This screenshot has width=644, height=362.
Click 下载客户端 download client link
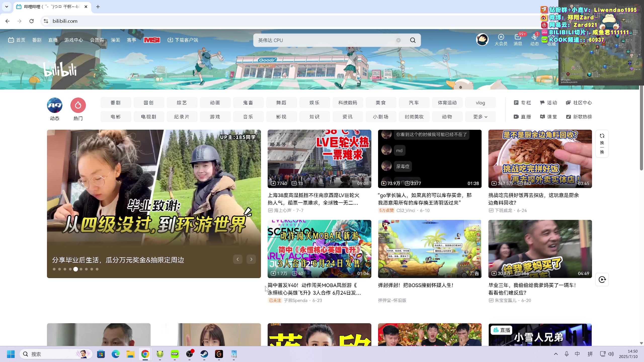coord(183,40)
